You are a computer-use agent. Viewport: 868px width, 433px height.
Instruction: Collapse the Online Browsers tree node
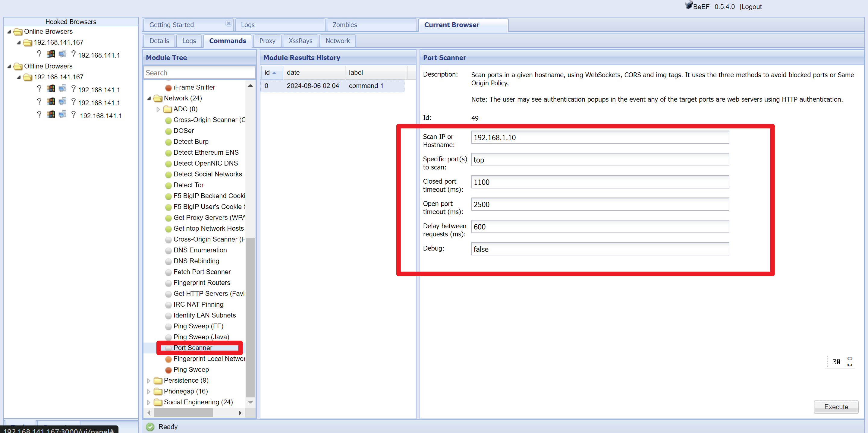pyautogui.click(x=9, y=32)
